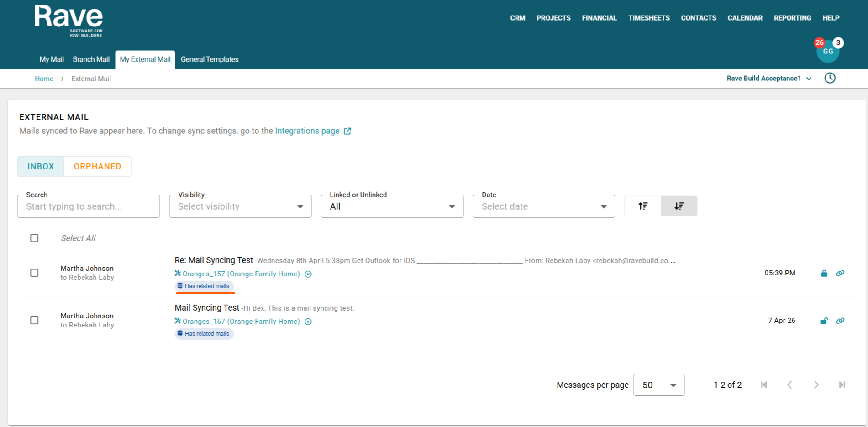Open the CALENDAR menu
The height and width of the screenshot is (427, 868).
pos(745,18)
